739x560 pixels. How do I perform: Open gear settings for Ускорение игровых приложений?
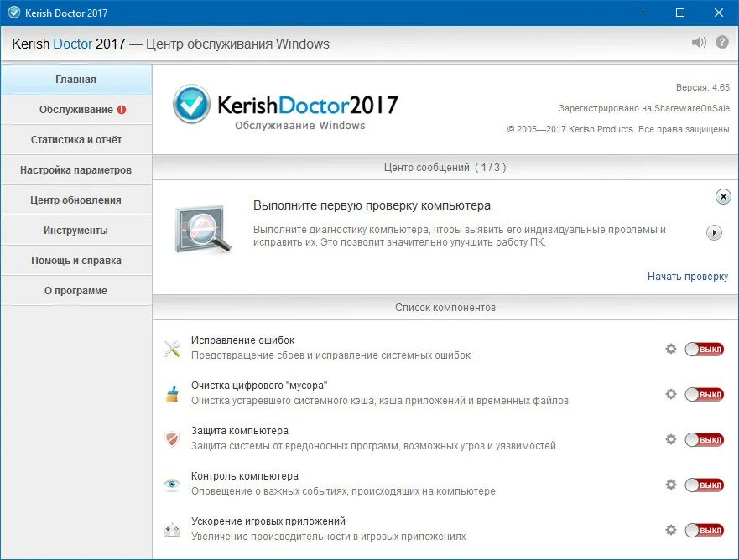coord(671,530)
